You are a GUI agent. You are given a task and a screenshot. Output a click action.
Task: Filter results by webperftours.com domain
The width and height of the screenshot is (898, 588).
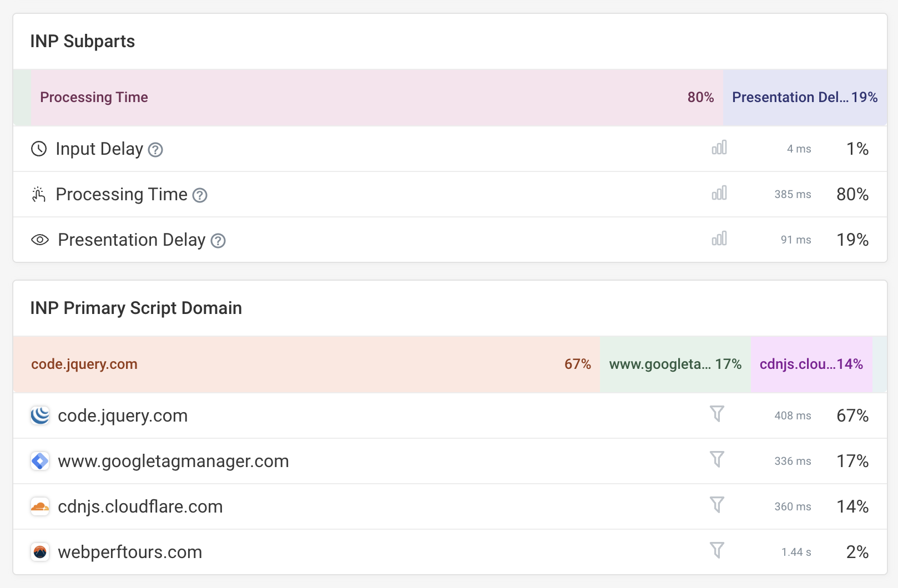click(717, 551)
